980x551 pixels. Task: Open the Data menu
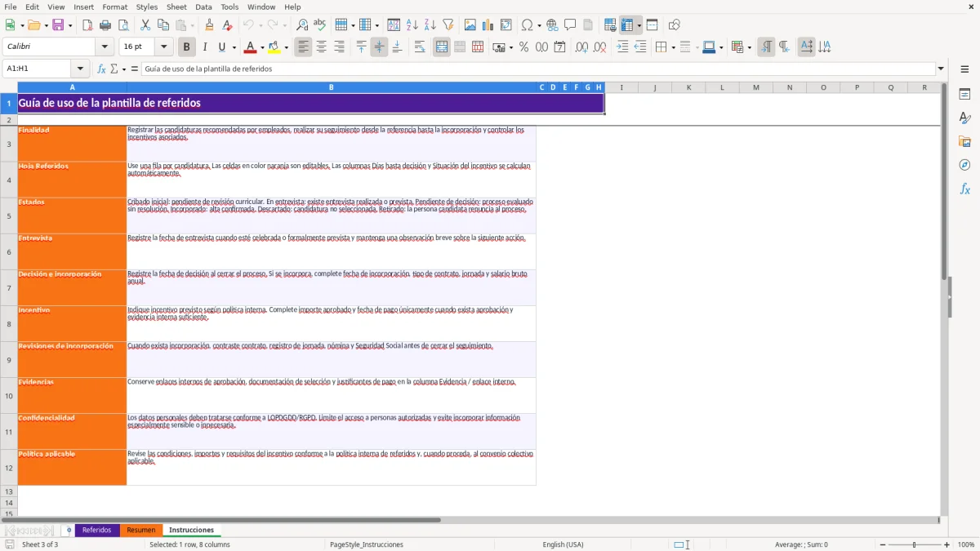[x=203, y=7]
